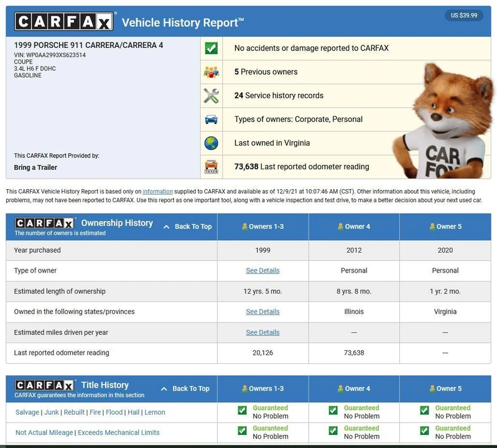Click the Salvage row checkmark for Owner 4
The height and width of the screenshot is (448, 497).
(333, 410)
